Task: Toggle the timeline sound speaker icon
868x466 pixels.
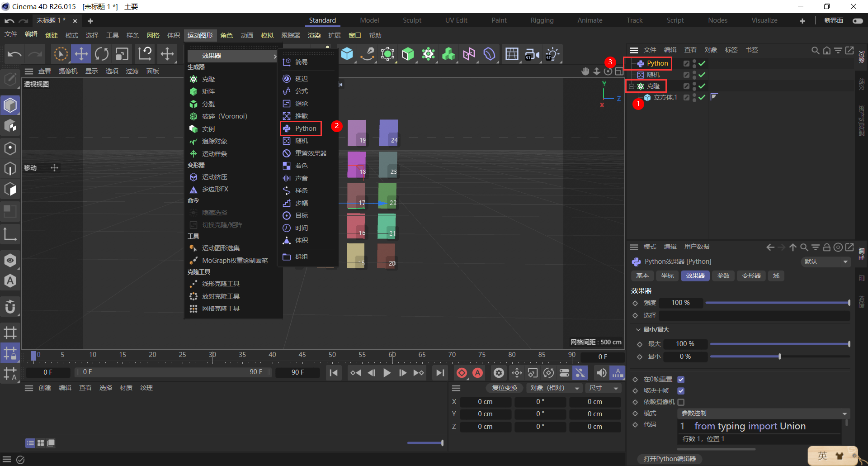Action: click(601, 373)
